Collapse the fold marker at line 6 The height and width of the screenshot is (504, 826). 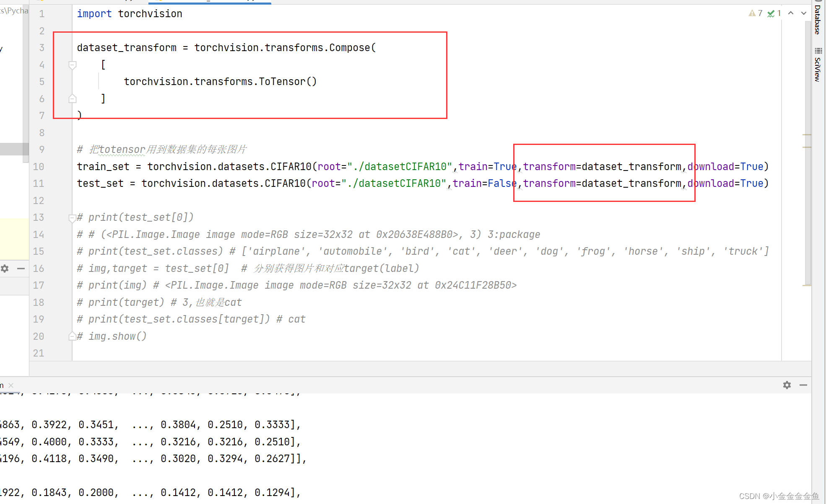point(73,98)
